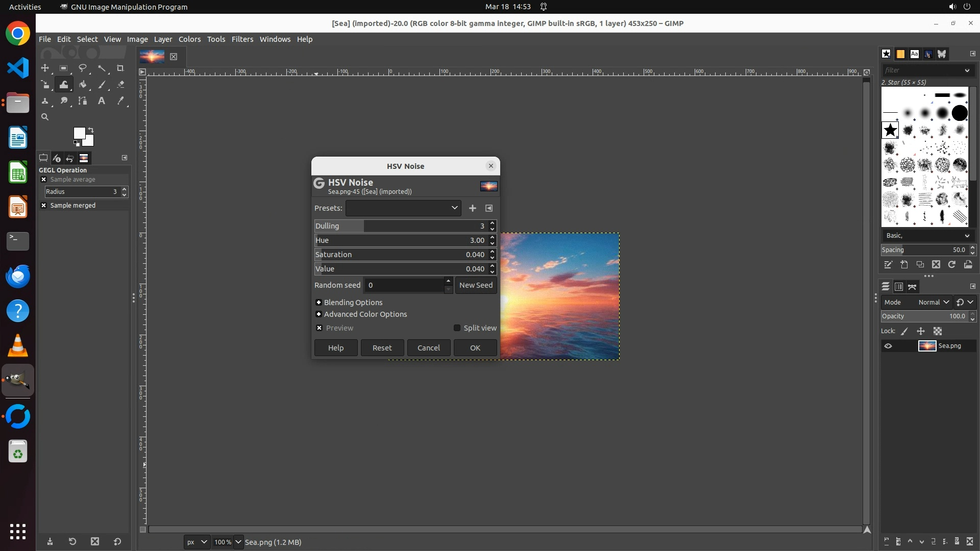Select the Bucket Fill tool
Viewport: 980px width, 551px height.
[83, 85]
